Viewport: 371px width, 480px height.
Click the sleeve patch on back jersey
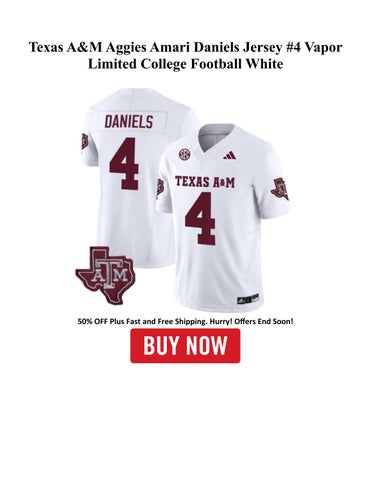[85, 141]
